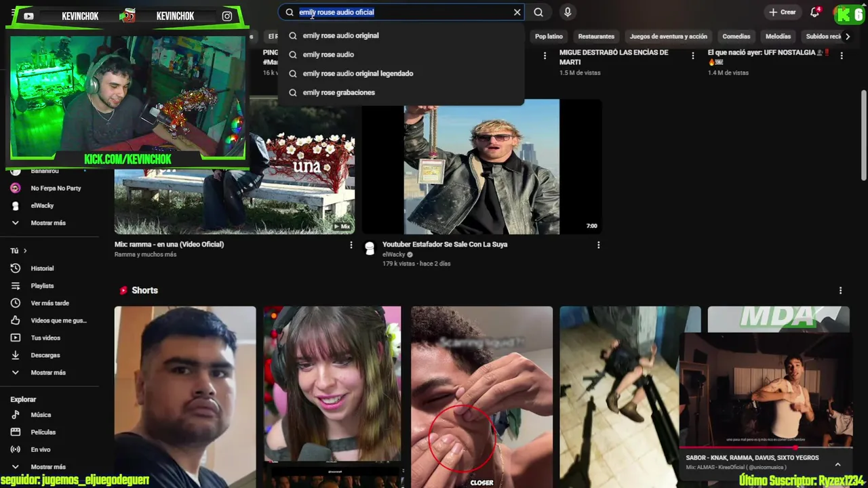This screenshot has height=488, width=868.
Task: Click the page vertical scrollbar
Action: [x=864, y=136]
